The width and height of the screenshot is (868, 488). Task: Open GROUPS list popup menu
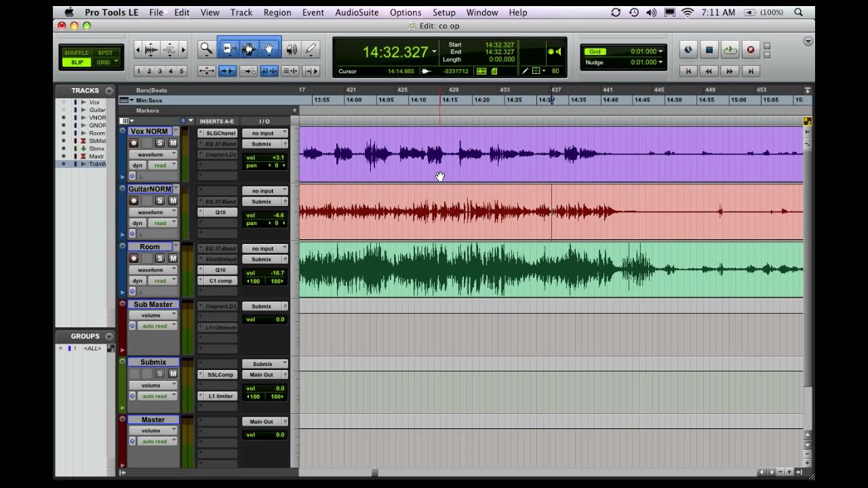pyautogui.click(x=109, y=336)
